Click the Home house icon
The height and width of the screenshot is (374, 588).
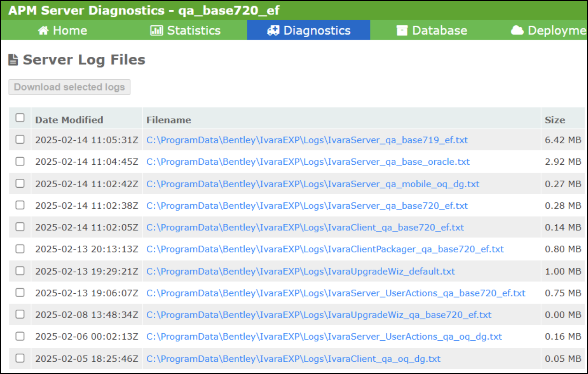[x=44, y=31]
